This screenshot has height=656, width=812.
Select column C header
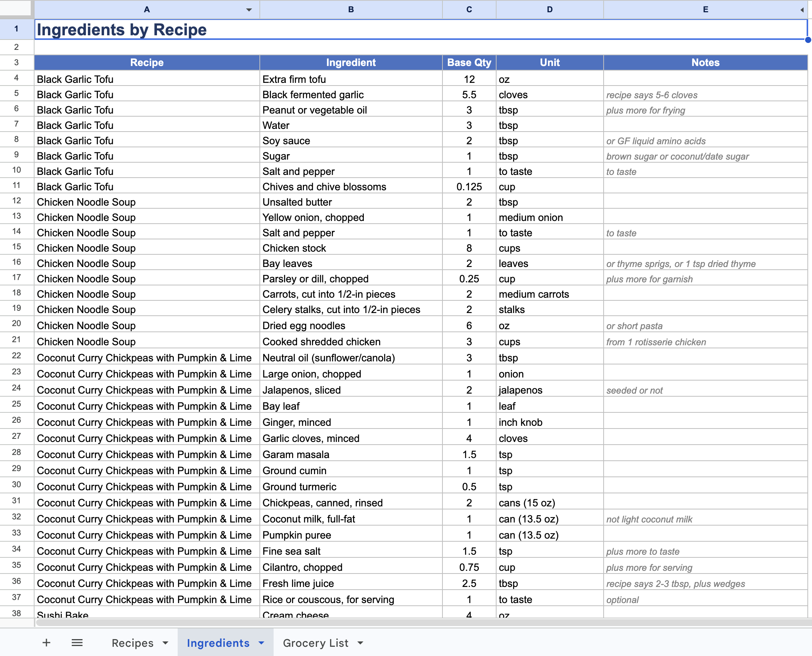click(469, 10)
